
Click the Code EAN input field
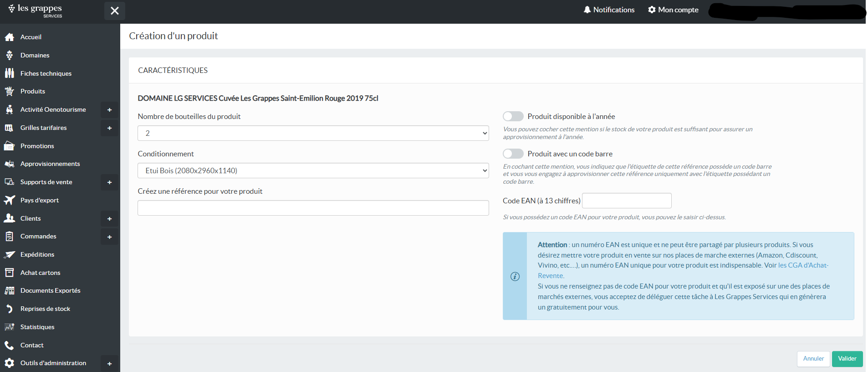(x=627, y=201)
